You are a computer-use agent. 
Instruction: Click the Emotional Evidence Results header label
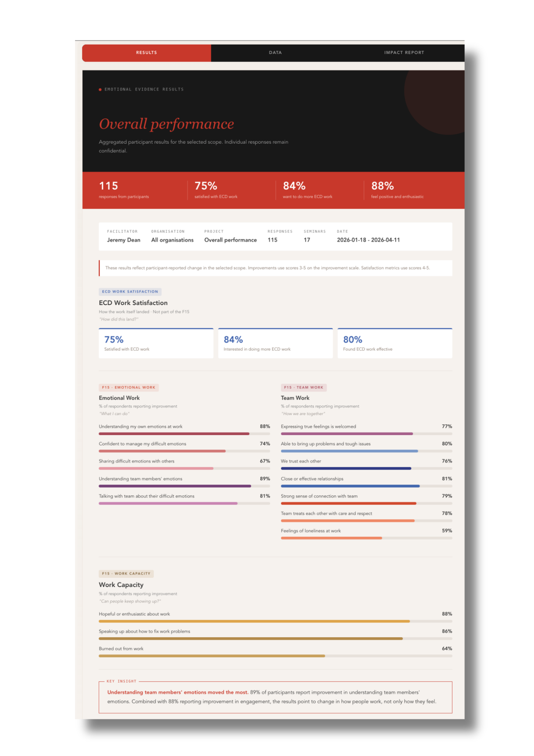click(144, 89)
